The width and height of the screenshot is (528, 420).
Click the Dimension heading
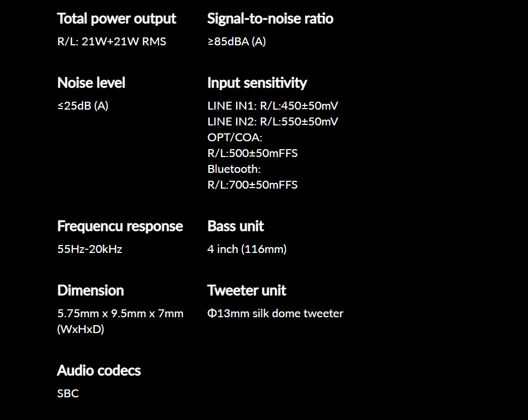[x=91, y=290]
